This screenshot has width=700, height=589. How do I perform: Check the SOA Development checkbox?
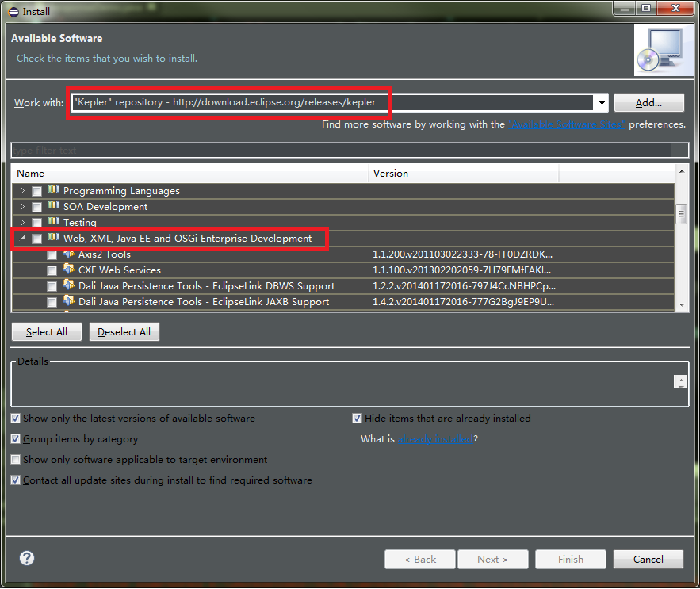pyautogui.click(x=36, y=207)
